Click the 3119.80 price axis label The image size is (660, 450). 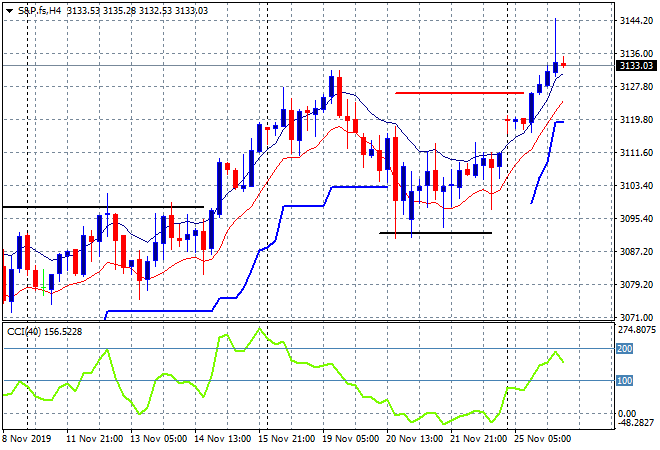click(636, 120)
